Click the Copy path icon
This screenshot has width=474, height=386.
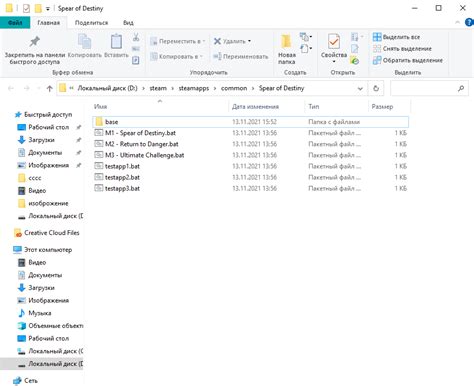pos(136,49)
